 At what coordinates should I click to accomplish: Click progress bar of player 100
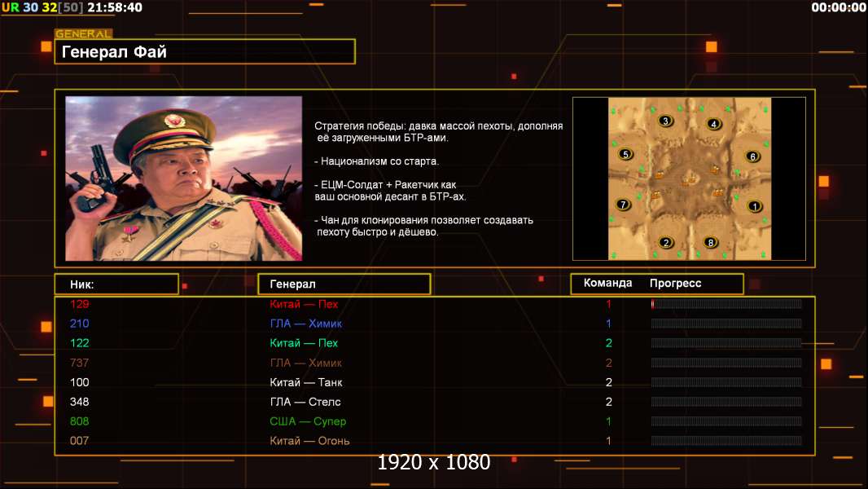click(726, 382)
